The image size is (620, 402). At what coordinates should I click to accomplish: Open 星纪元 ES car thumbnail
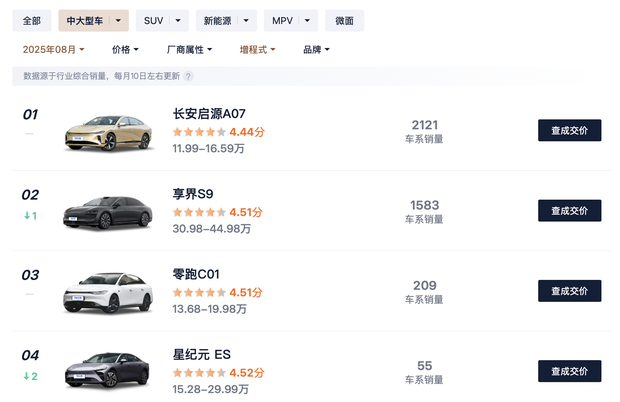coord(107,370)
